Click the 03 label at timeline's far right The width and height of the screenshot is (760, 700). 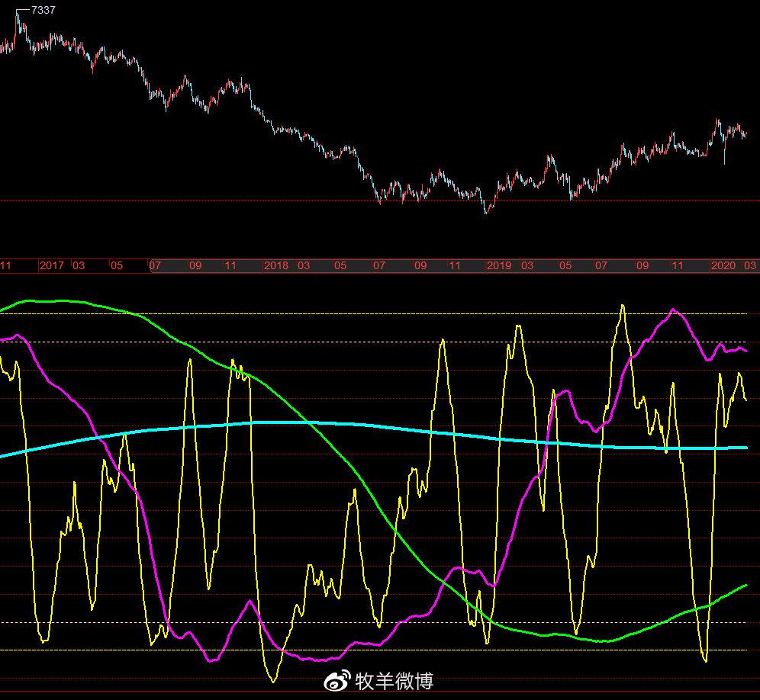(x=750, y=265)
